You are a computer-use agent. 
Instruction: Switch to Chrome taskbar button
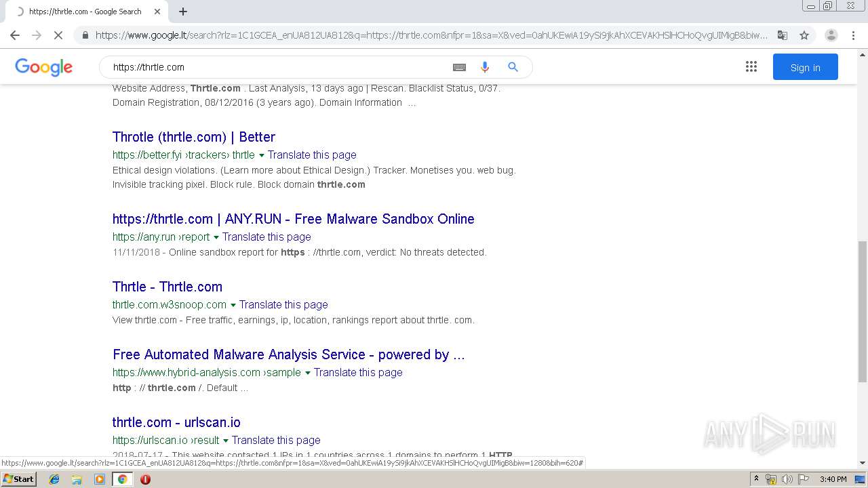pos(122,479)
